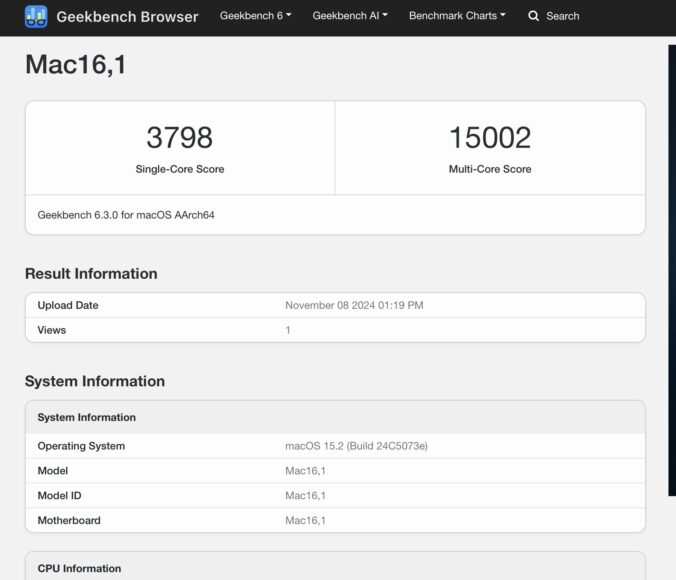Click the Search text in navbar
The width and height of the screenshot is (676, 580).
[x=562, y=16]
